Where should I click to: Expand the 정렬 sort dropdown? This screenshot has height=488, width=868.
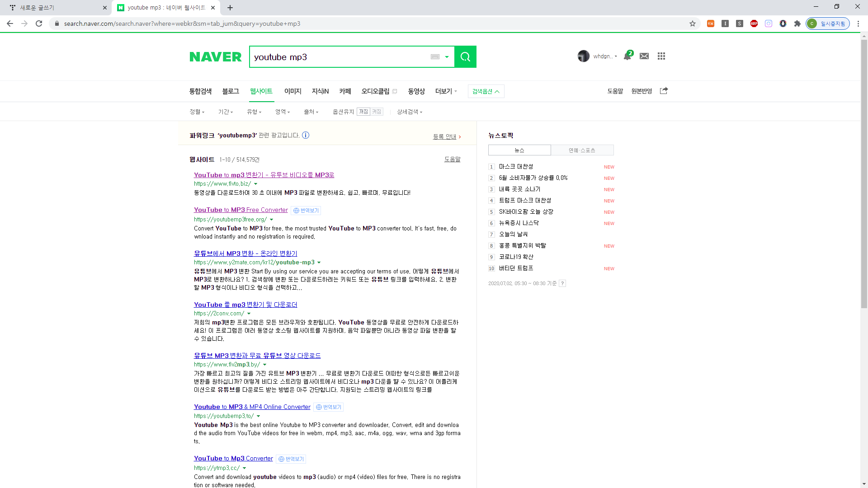tap(197, 112)
